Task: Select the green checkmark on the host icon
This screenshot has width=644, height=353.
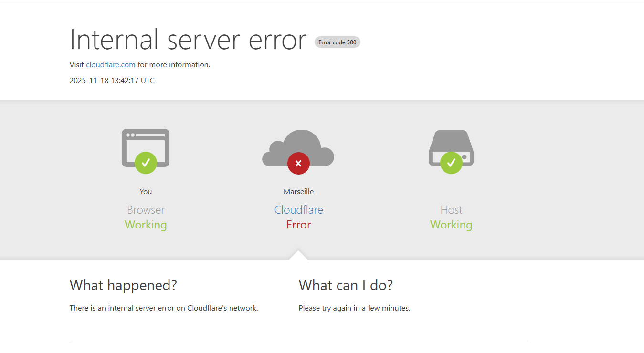Action: click(451, 163)
